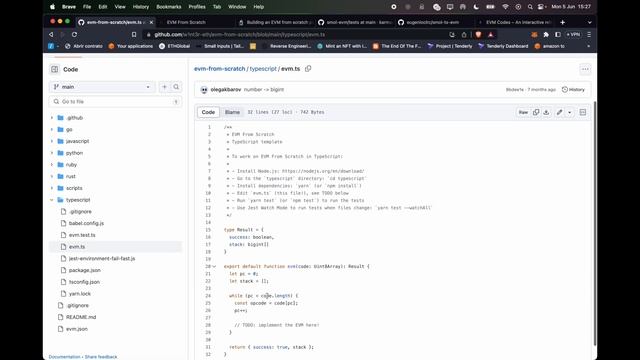Open the Brave hamburger menu
Viewport: 640px width, 360px height.
tap(589, 35)
